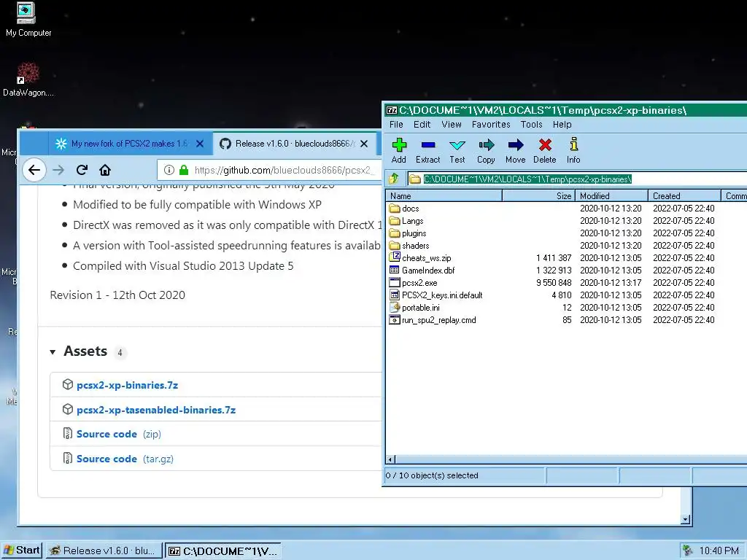747x560 pixels.
Task: Open the 7-Zip View menu
Action: pyautogui.click(x=451, y=124)
